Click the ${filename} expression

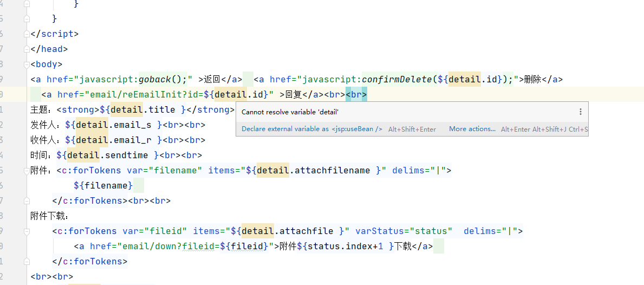pyautogui.click(x=103, y=186)
